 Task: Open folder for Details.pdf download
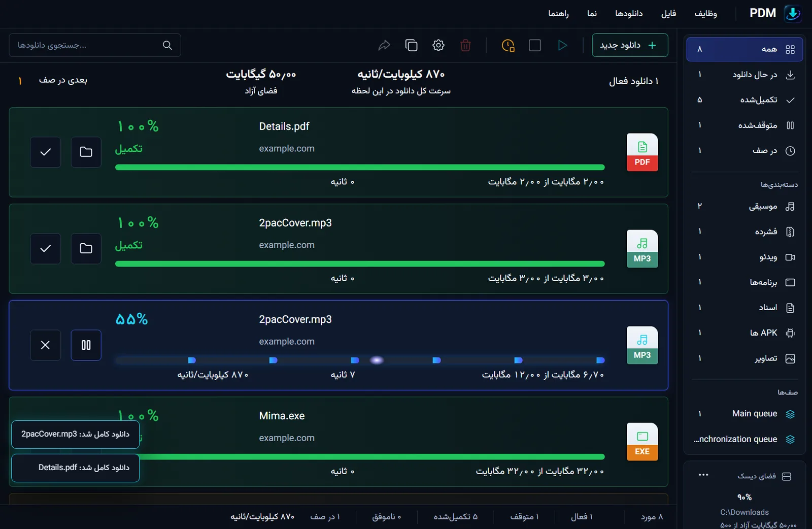click(86, 152)
